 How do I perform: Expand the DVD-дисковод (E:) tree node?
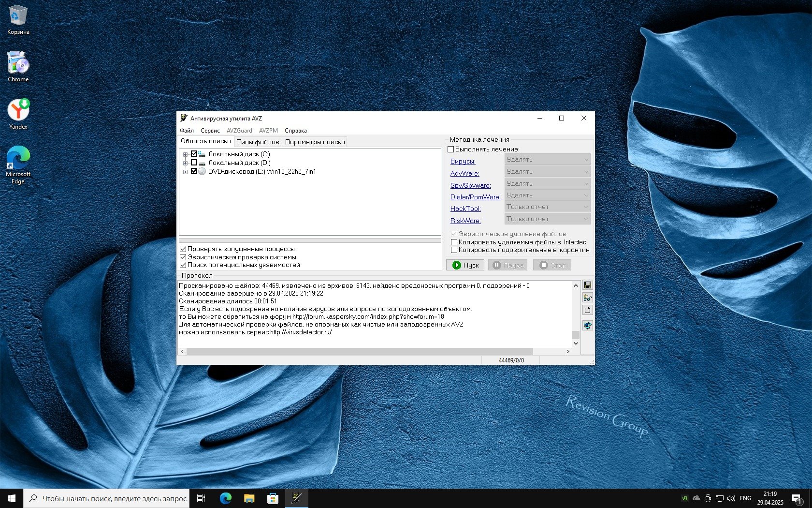[x=185, y=172]
